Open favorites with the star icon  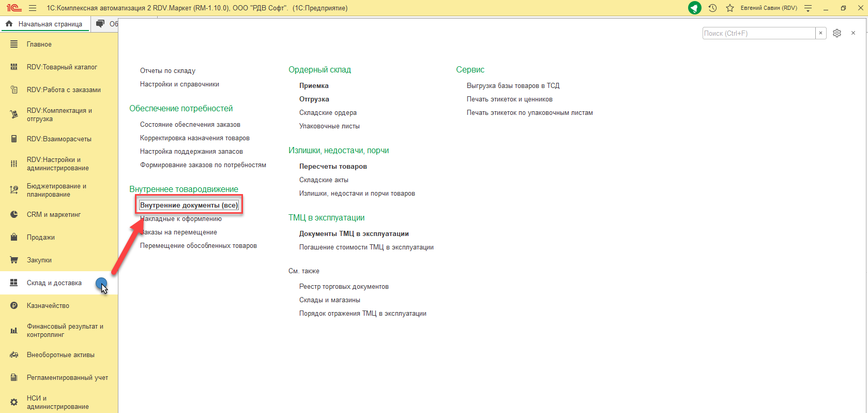[730, 8]
